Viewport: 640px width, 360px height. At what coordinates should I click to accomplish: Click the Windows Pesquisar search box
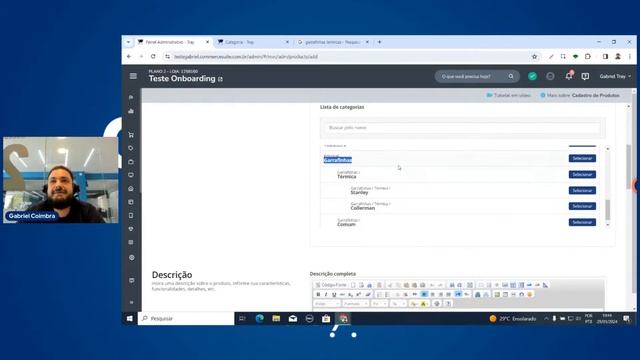(186, 318)
